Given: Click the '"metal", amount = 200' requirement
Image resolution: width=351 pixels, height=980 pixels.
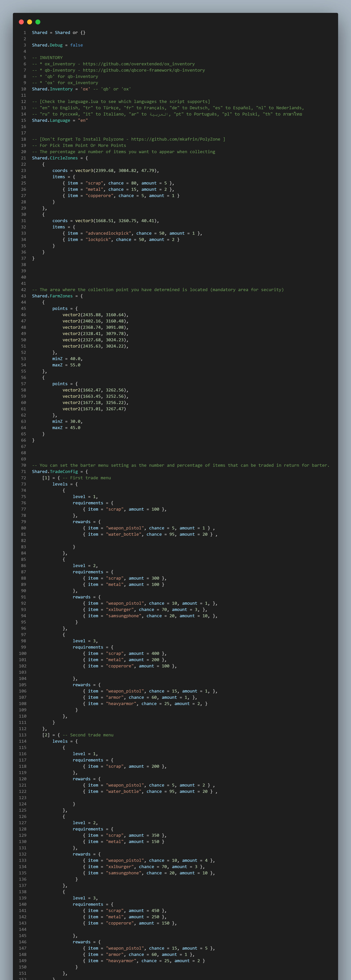Looking at the screenshot, I should [x=125, y=660].
